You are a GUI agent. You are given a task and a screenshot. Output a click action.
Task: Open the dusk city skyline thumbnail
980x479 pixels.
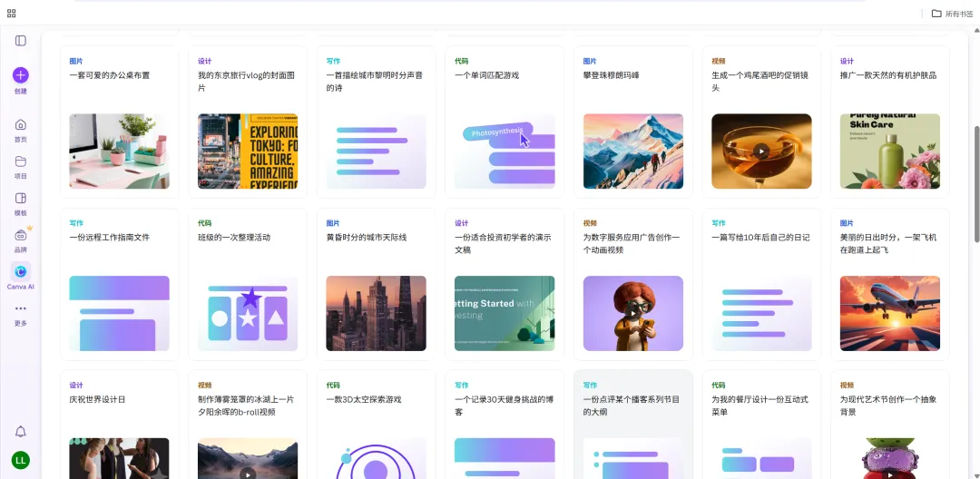point(377,314)
